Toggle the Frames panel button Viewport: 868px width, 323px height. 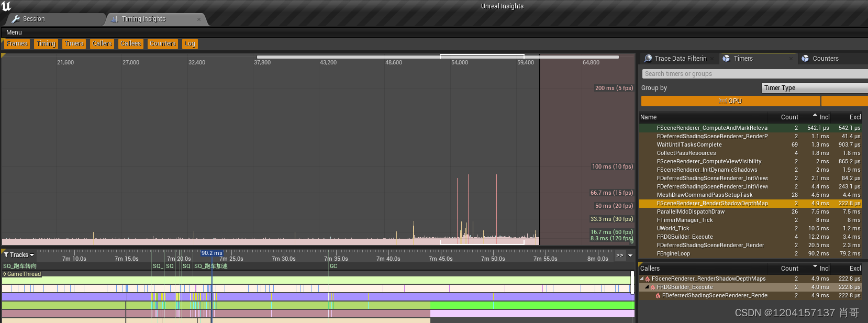pos(17,44)
